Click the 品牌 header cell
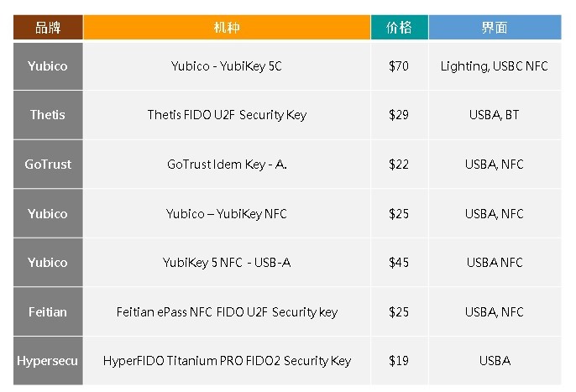The image size is (576, 392). (x=48, y=27)
